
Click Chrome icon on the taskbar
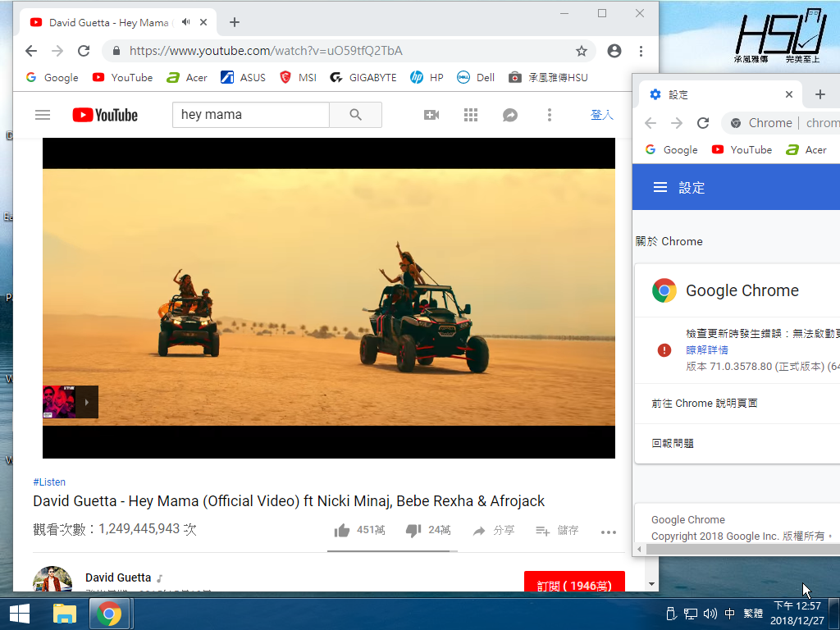coord(109,614)
